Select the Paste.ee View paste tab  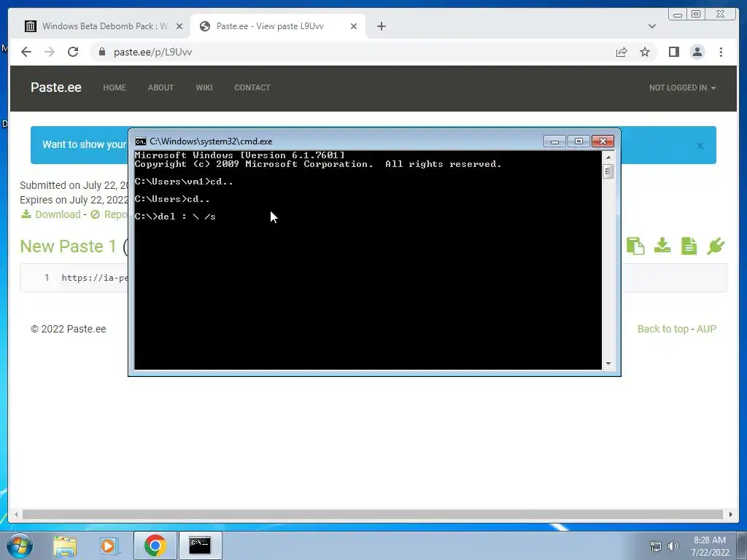pyautogui.click(x=278, y=26)
